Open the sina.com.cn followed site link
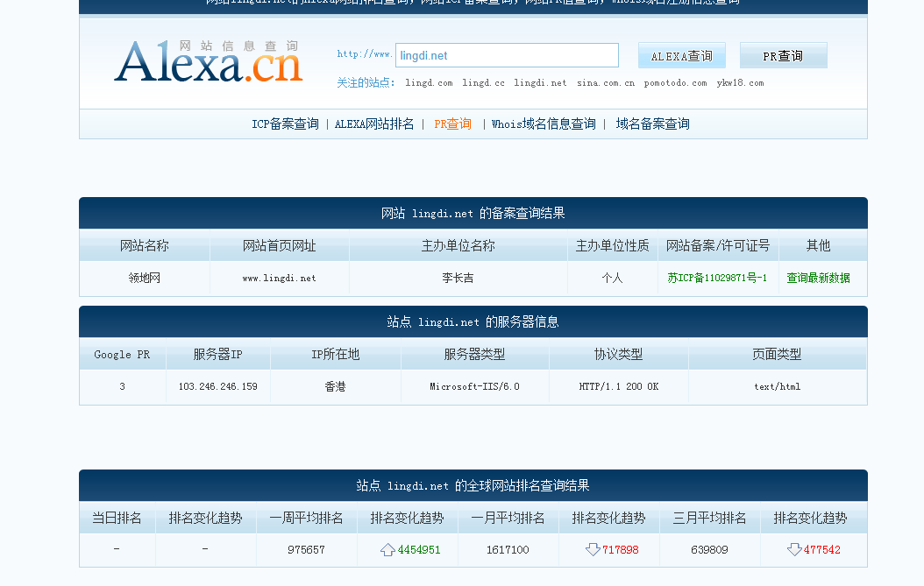This screenshot has height=586, width=924. (x=606, y=83)
